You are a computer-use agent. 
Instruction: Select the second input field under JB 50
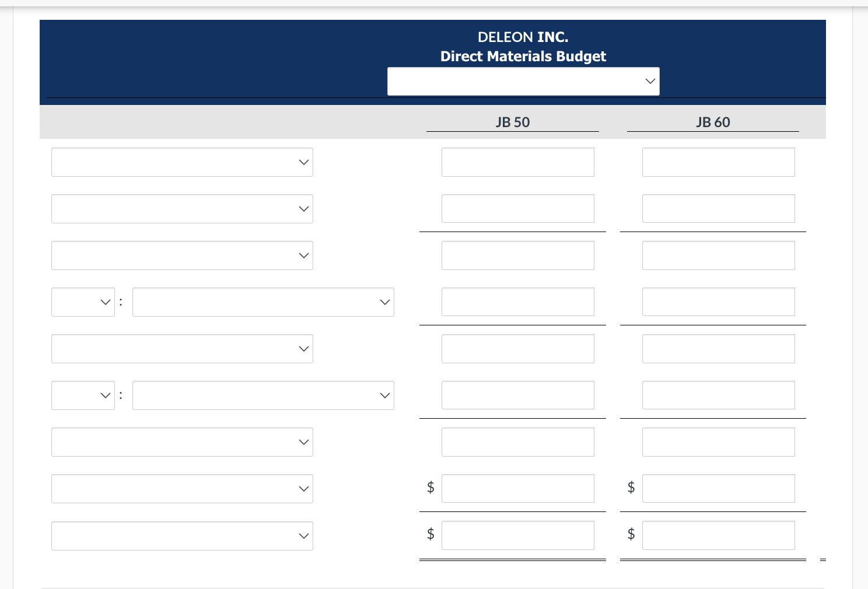tap(517, 208)
